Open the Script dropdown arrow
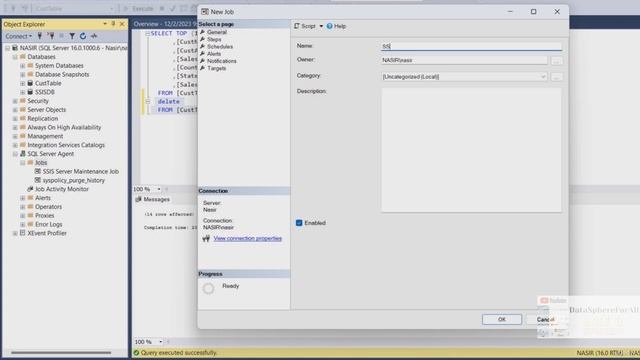640x360 pixels. click(x=321, y=26)
